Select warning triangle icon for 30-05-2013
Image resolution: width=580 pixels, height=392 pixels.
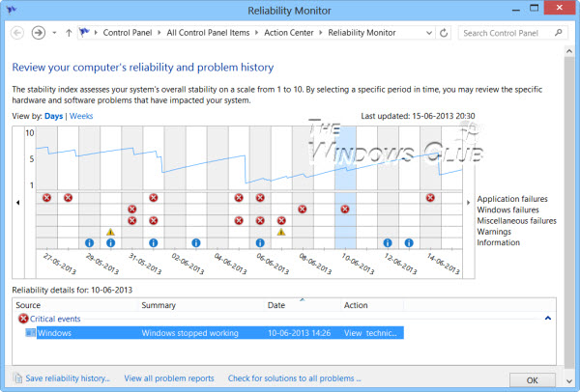(110, 232)
